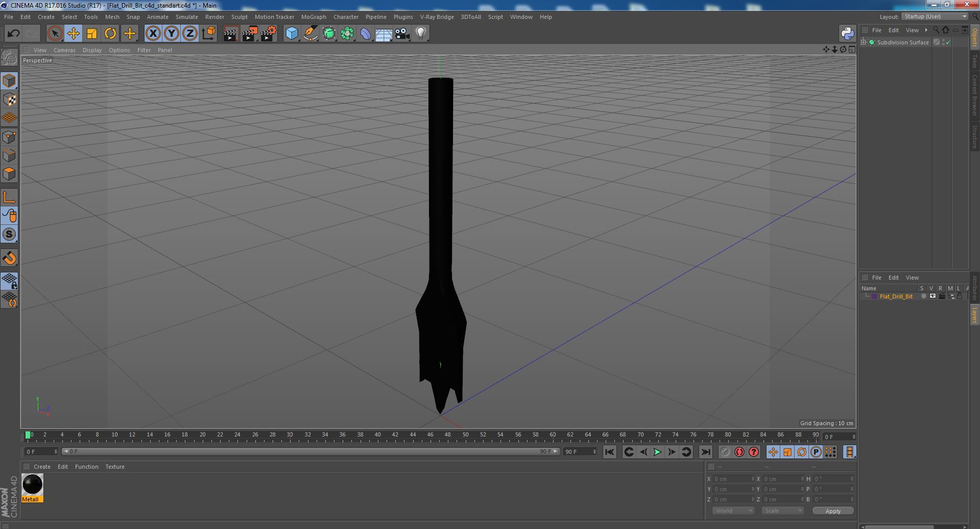Open the World coordinate dropdown
Image resolution: width=980 pixels, height=529 pixels.
733,511
